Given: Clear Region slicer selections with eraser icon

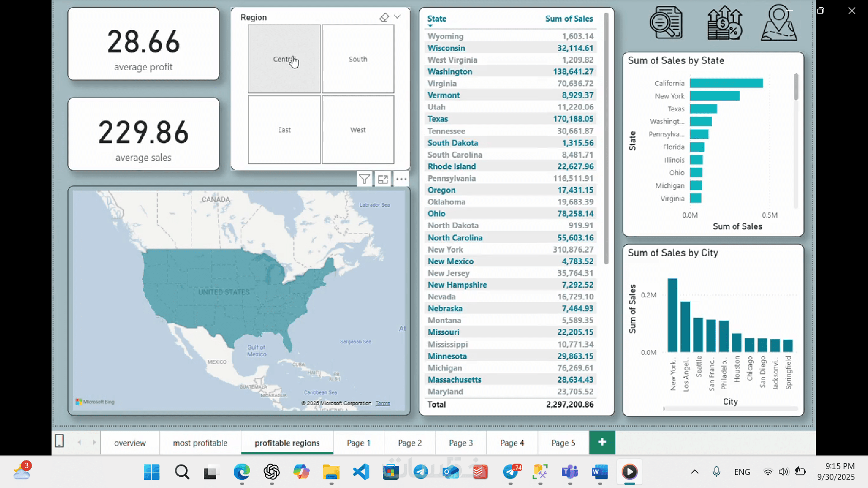Looking at the screenshot, I should click(384, 18).
